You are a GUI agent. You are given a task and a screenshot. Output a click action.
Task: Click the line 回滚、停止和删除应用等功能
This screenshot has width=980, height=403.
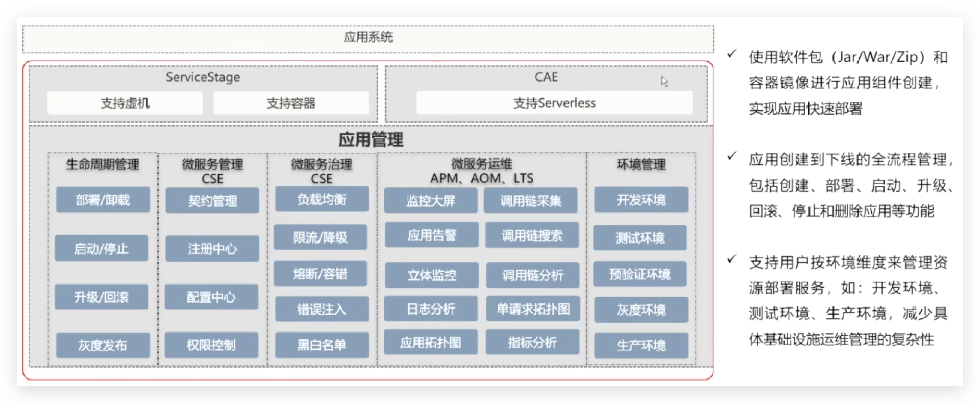click(841, 211)
